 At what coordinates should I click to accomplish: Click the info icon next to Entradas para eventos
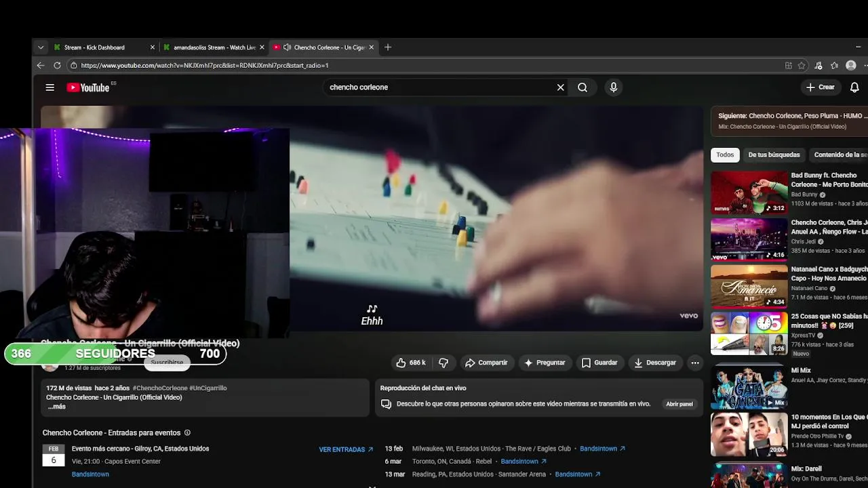pos(187,432)
